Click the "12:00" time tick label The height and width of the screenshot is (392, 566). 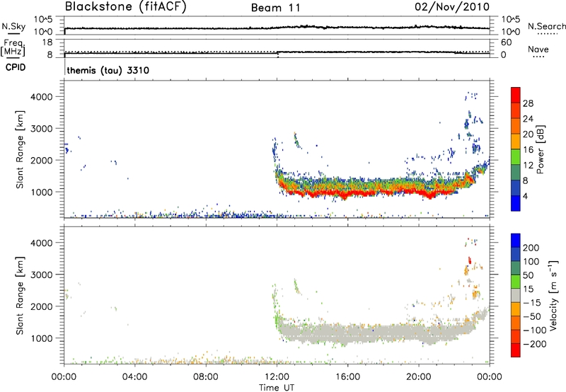click(277, 377)
